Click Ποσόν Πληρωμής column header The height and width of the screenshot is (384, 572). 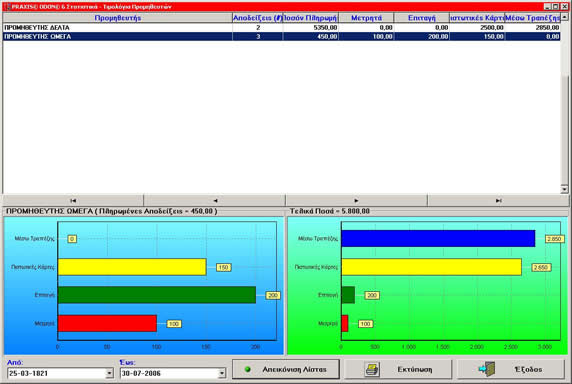pos(310,18)
